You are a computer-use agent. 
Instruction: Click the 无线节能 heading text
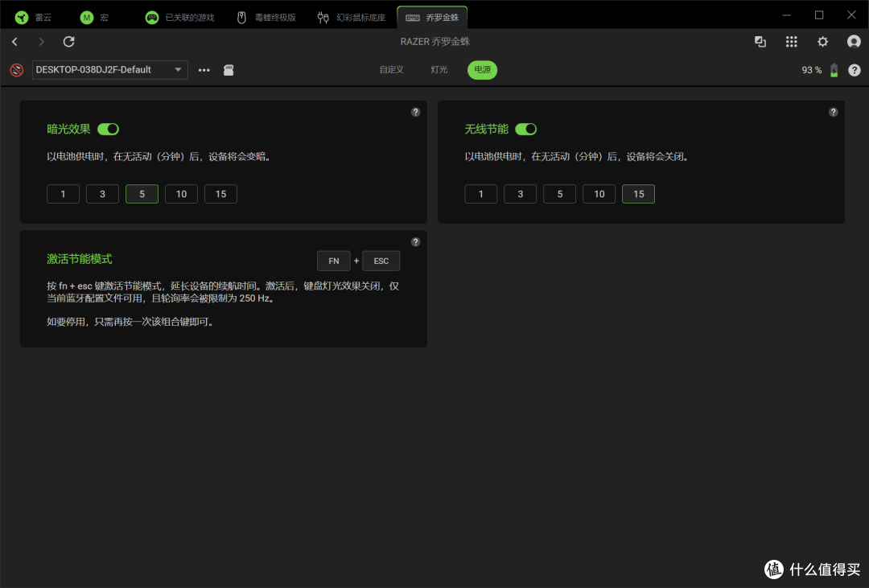point(487,130)
